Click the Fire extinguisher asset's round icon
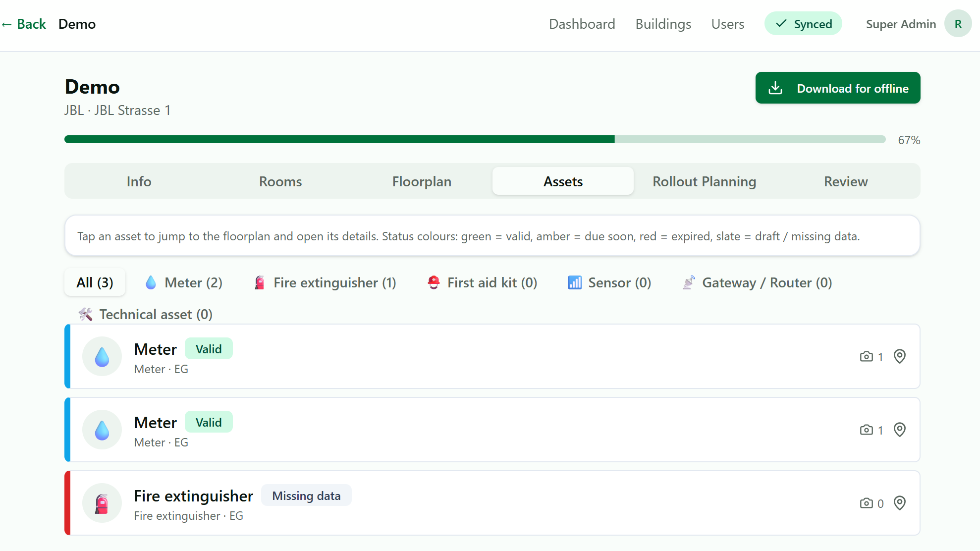This screenshot has width=980, height=551. pyautogui.click(x=102, y=503)
